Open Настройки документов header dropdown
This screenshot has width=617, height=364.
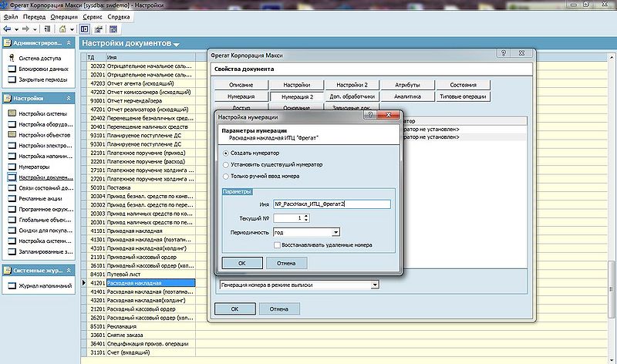tap(177, 45)
